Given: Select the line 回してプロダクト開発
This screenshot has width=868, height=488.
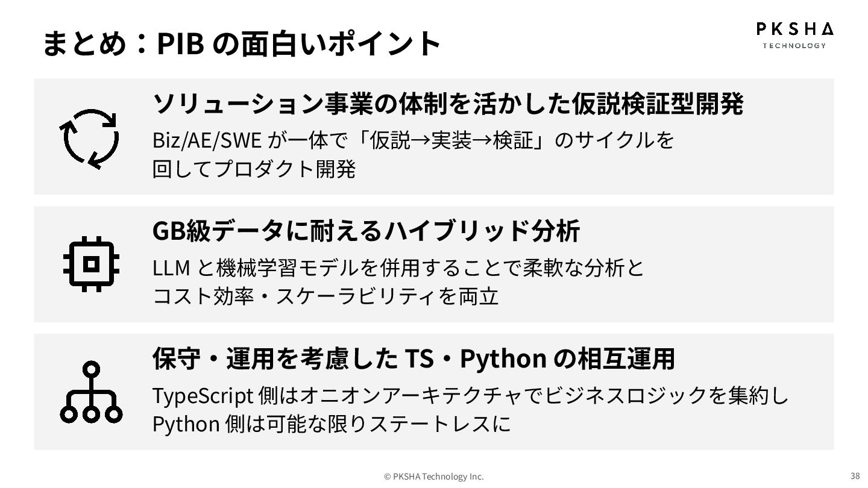Looking at the screenshot, I should pos(254,169).
